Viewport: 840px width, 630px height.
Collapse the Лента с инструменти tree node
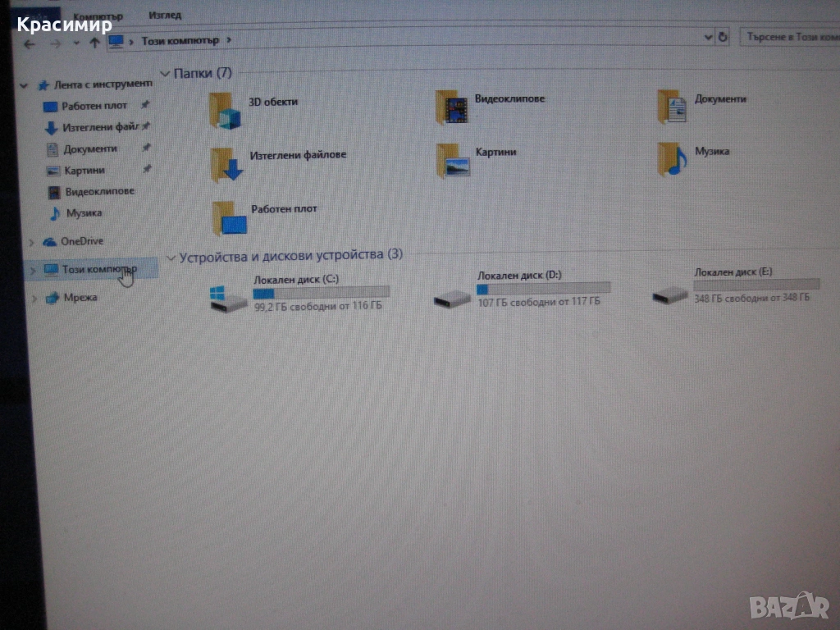click(x=24, y=85)
